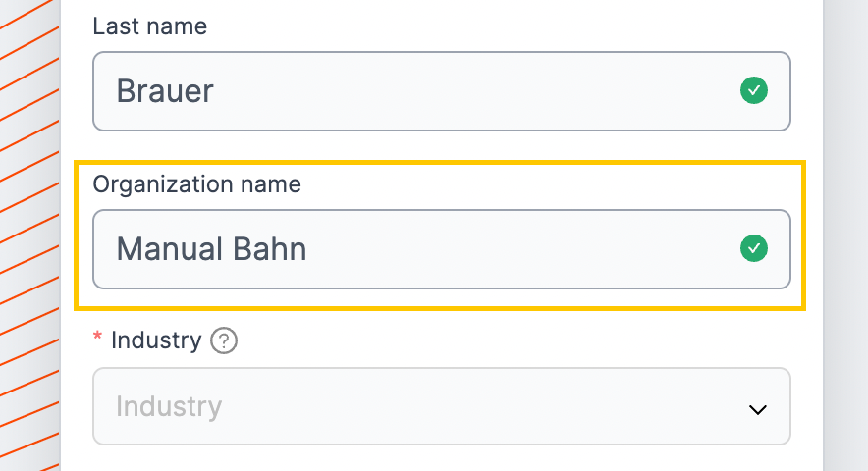Click the orange striped background area
Screen dimensions: 868x471
click(x=27, y=235)
